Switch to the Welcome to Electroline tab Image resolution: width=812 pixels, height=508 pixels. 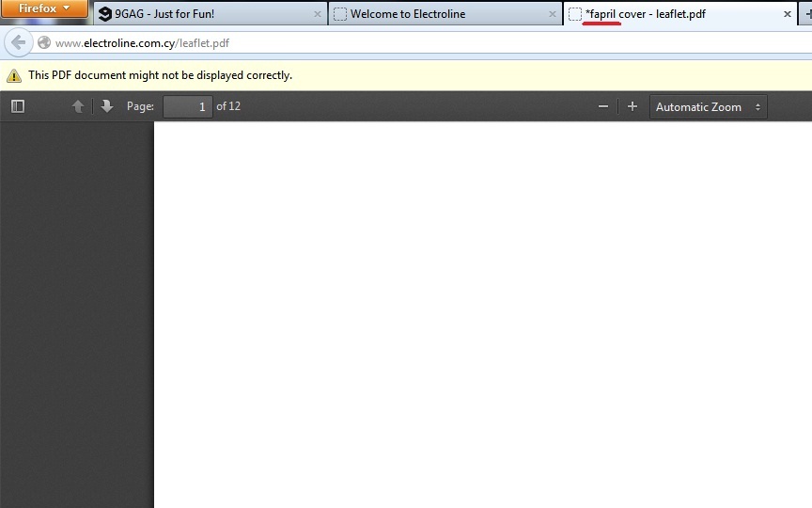[445, 14]
